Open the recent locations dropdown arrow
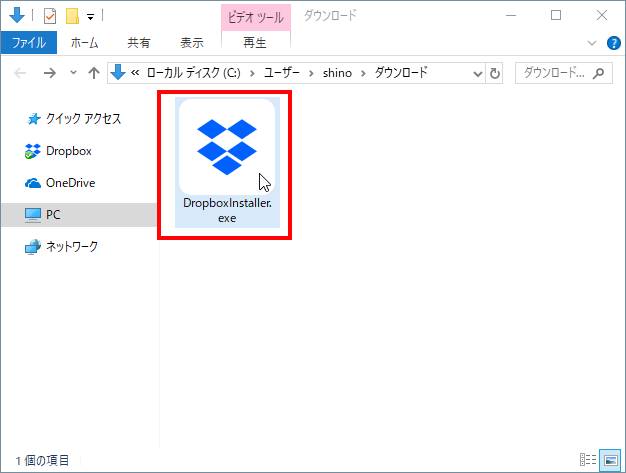Image resolution: width=626 pixels, height=473 pixels. pyautogui.click(x=73, y=73)
